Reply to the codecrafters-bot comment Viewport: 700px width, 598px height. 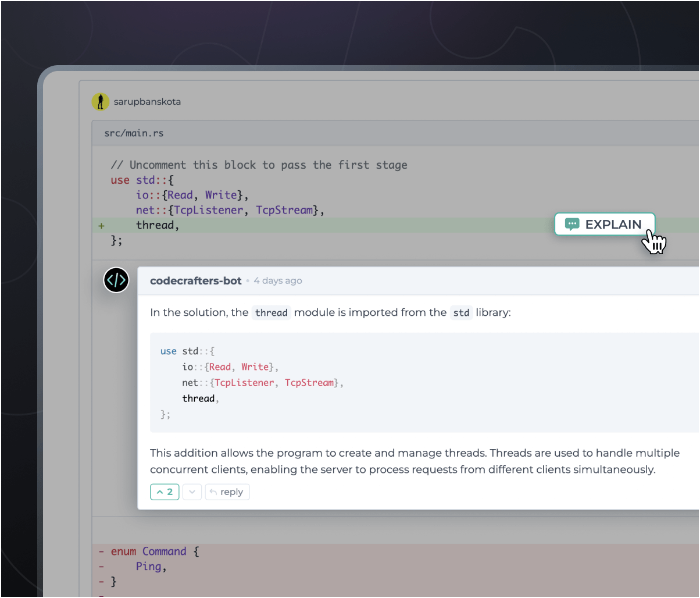[x=227, y=492]
